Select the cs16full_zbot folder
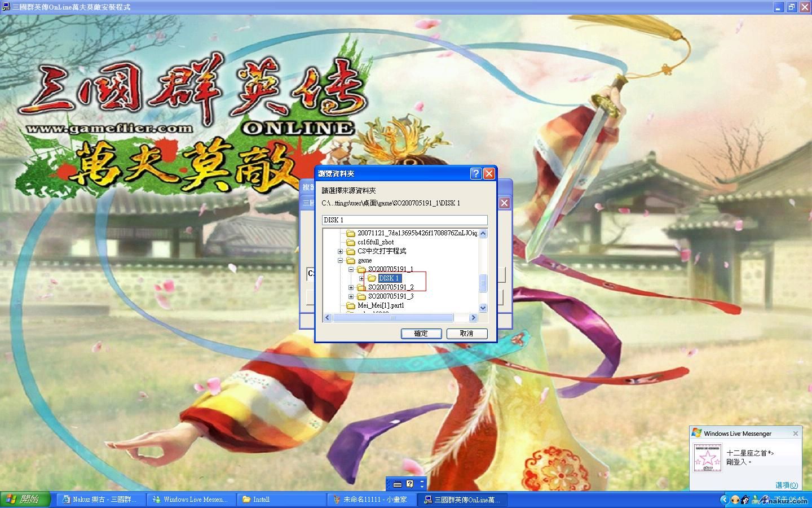The image size is (812, 508). 376,242
